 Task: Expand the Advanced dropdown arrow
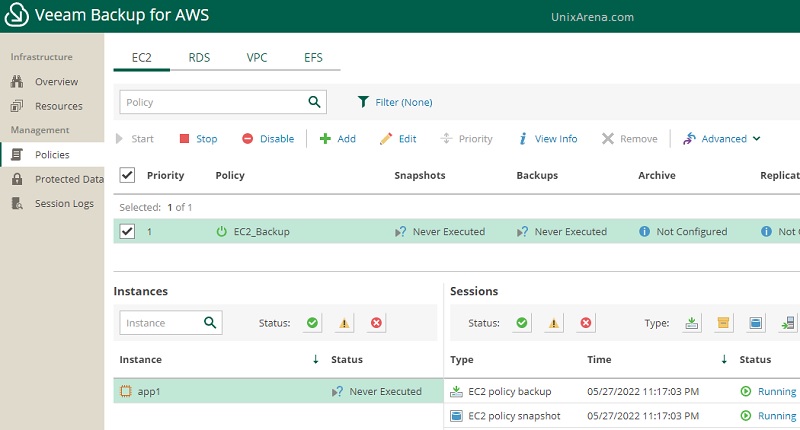point(756,139)
